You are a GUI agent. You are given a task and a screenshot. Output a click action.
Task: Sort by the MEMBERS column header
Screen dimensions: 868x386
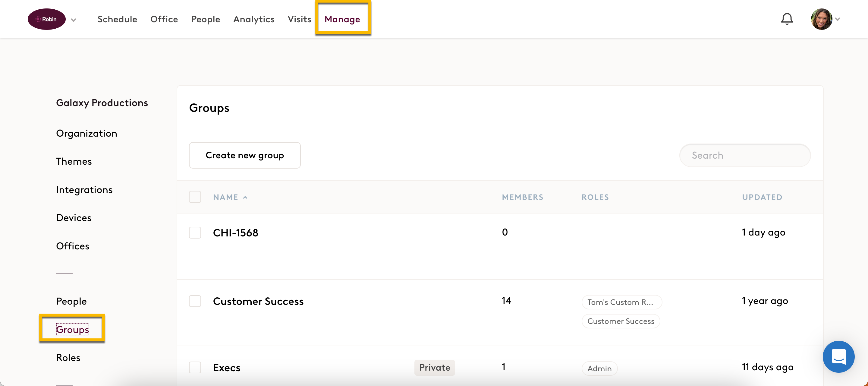[x=523, y=197]
